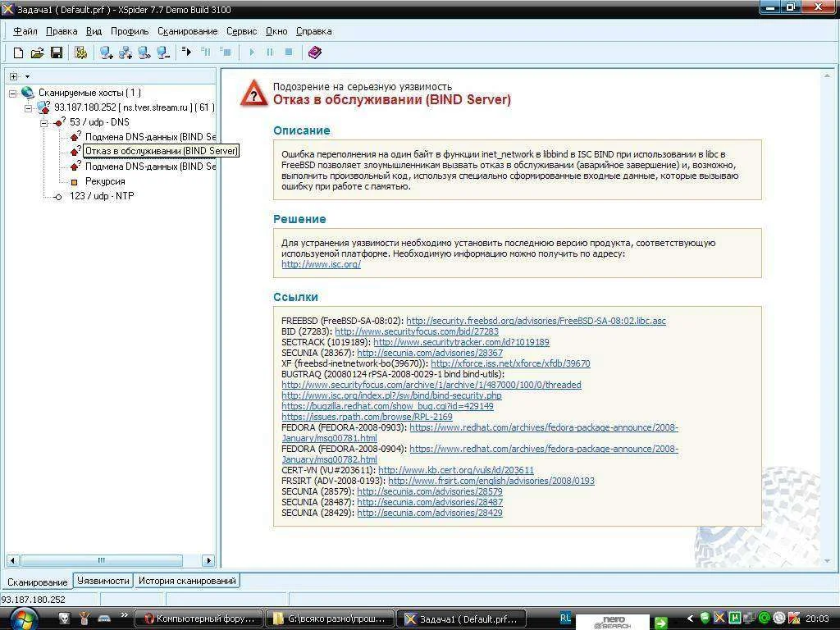Open the expand-all dropdown arrow above tree
Screen dimensions: 840x630
(27, 76)
